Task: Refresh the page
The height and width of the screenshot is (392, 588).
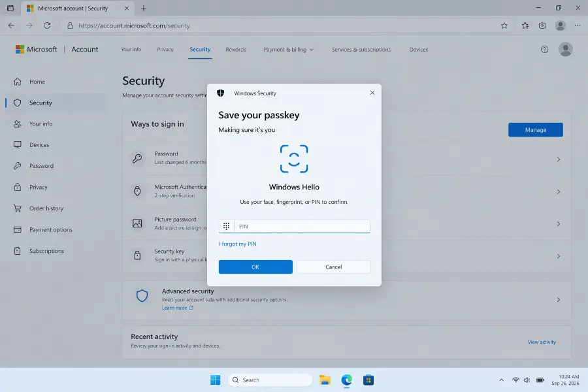Action: click(47, 25)
